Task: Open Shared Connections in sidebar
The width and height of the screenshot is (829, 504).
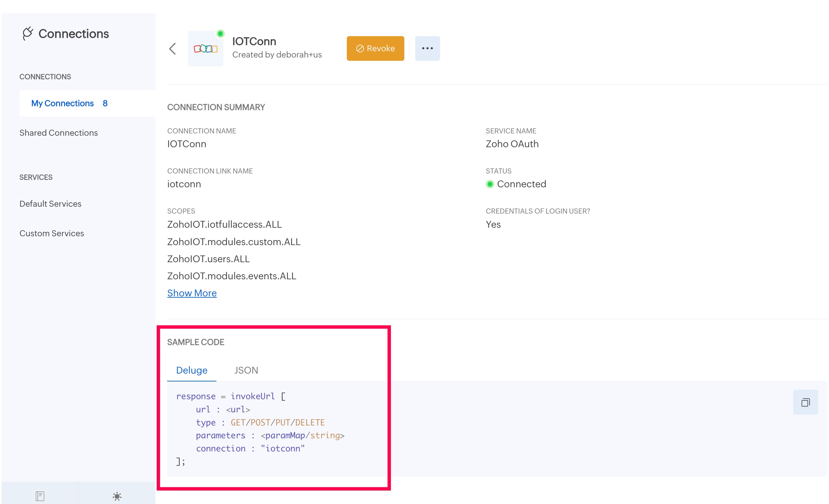Action: click(58, 133)
